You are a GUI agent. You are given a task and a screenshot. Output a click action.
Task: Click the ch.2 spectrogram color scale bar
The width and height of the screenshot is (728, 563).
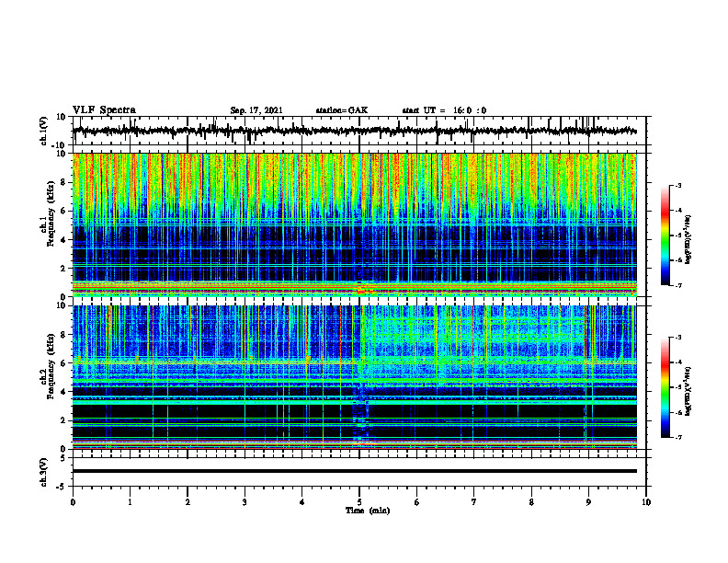pyautogui.click(x=665, y=387)
